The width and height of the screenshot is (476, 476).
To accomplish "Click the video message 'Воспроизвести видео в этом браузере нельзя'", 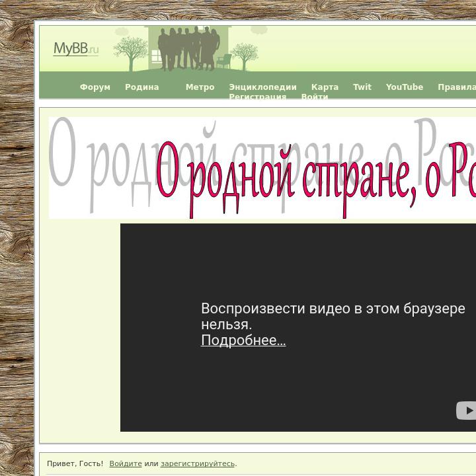I will tap(333, 316).
